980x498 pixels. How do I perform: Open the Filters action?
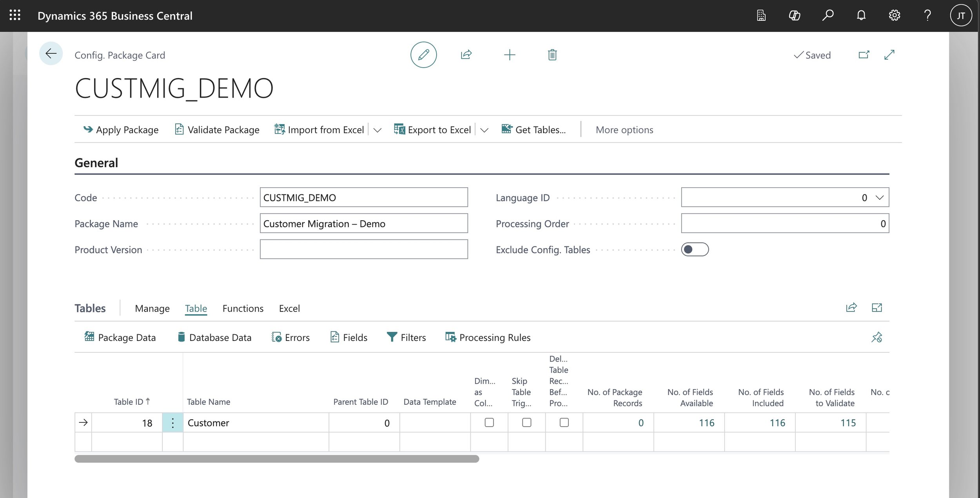[406, 337]
